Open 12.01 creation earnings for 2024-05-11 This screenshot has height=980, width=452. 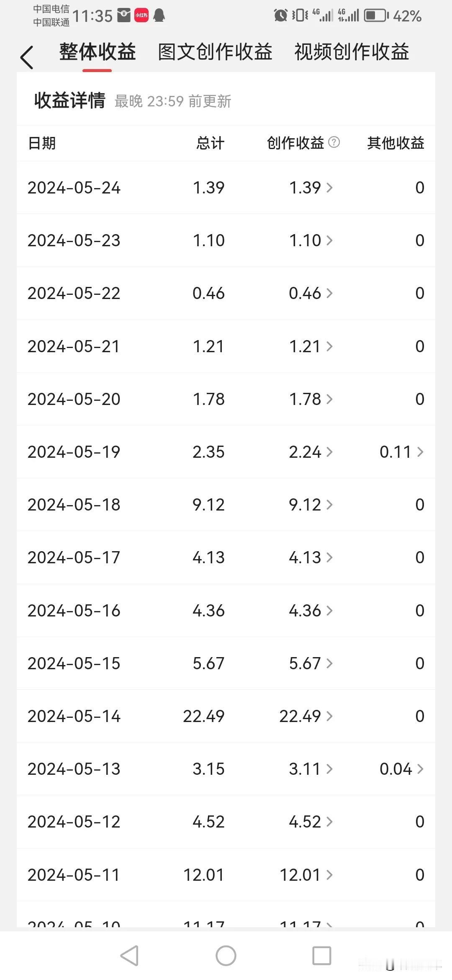coord(306,875)
